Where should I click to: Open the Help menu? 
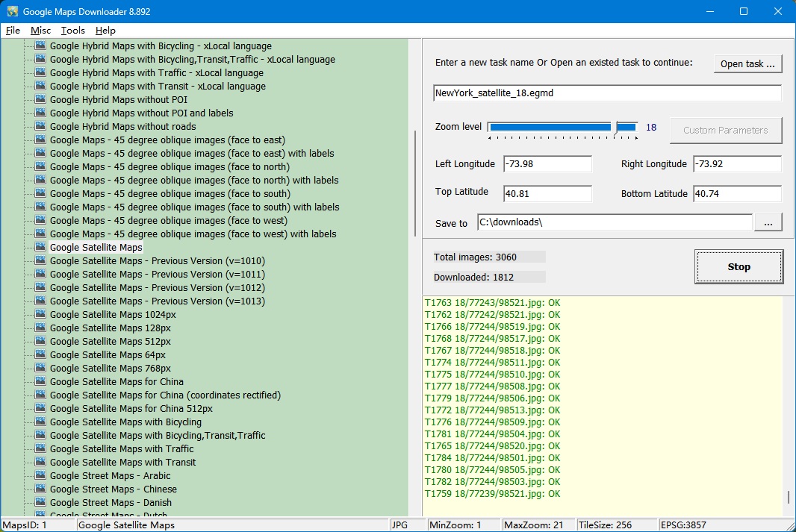105,31
